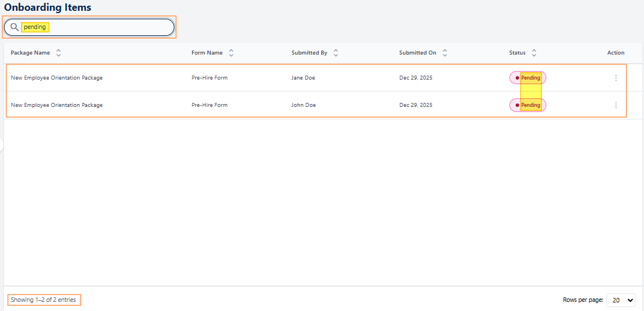Select Jane Doe's package name cell
644x311 pixels.
[57, 78]
